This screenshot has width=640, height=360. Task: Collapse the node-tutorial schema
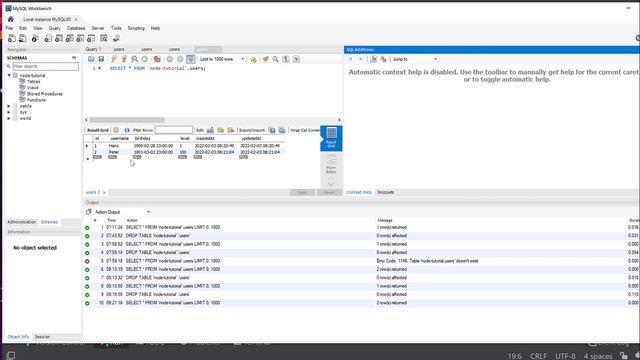9,76
